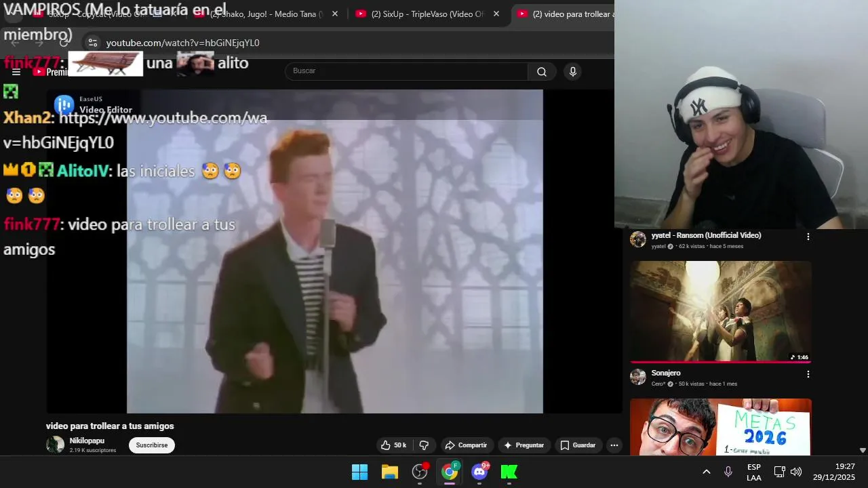Open options menu for yyatel Ransom video
This screenshot has width=868, height=488.
tap(808, 237)
